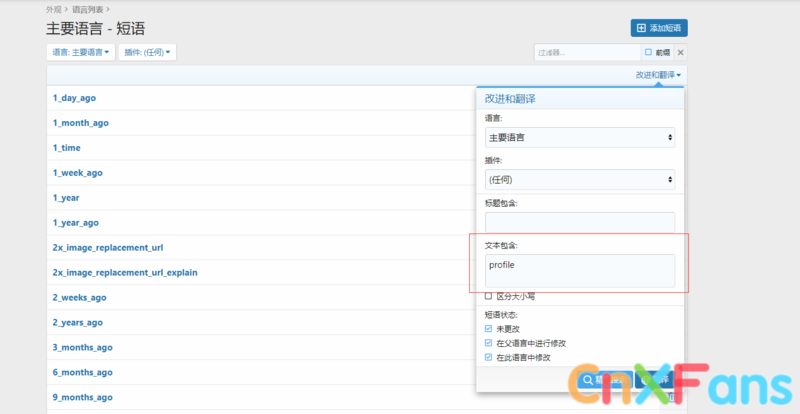The height and width of the screenshot is (414, 800).
Task: Go to 外观 breadcrumb link
Action: (x=54, y=8)
